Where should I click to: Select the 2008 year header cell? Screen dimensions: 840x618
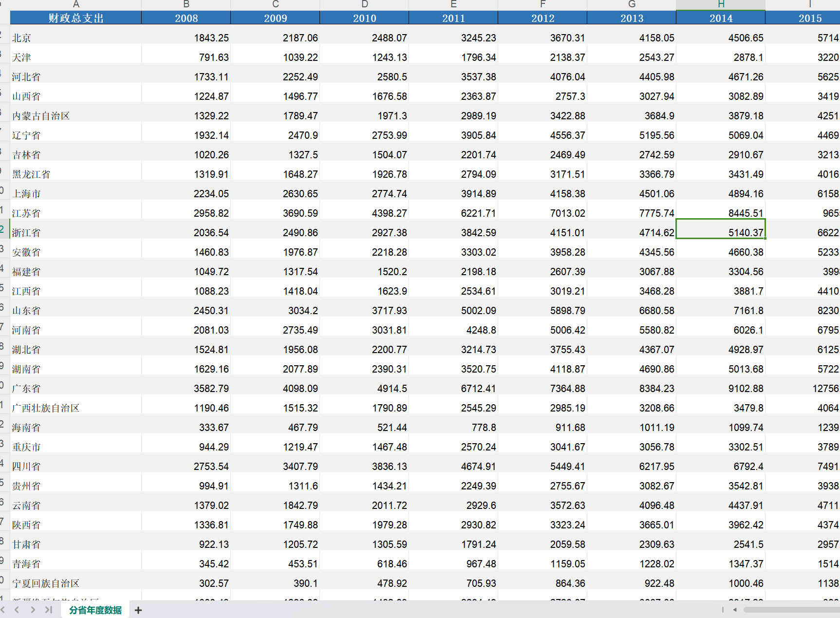[x=186, y=18]
